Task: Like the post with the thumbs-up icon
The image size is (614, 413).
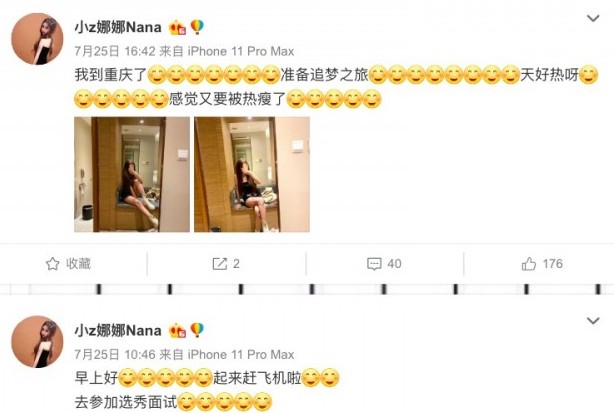Action: (529, 264)
